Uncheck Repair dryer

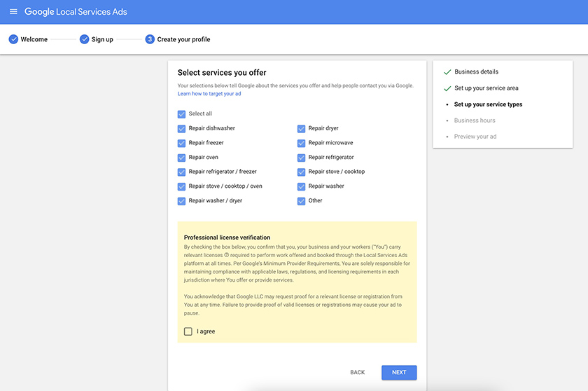(x=301, y=129)
